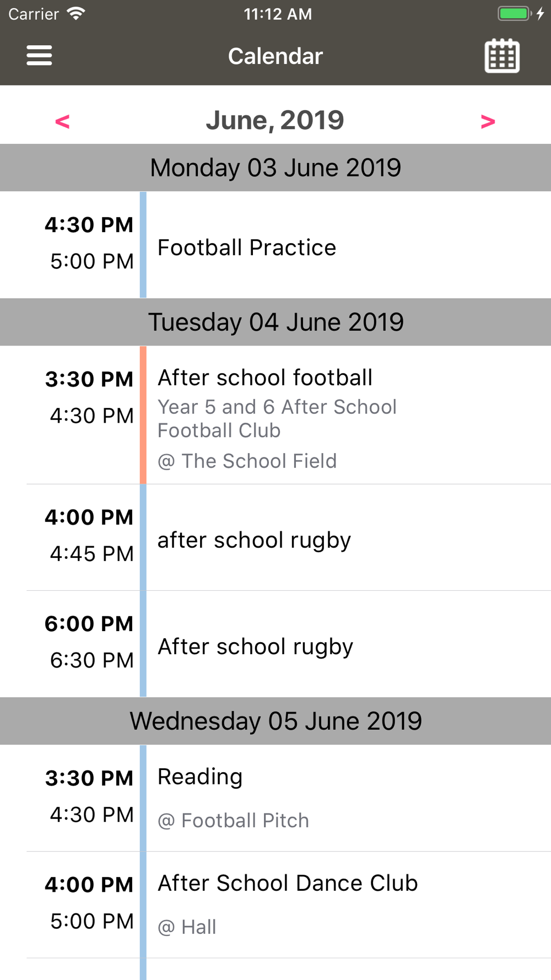The image size is (551, 980).
Task: Tap the blue color bar beside Football Practice
Action: coord(143,245)
